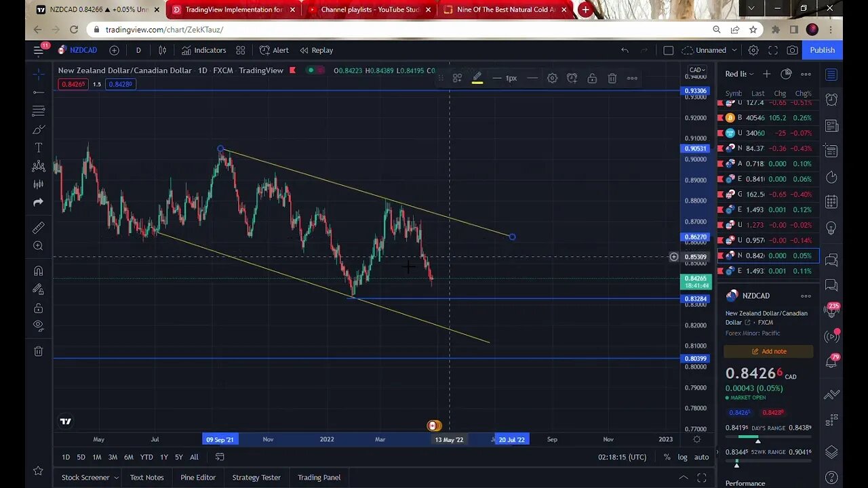Publish the chart idea
This screenshot has height=488, width=868.
coord(822,50)
